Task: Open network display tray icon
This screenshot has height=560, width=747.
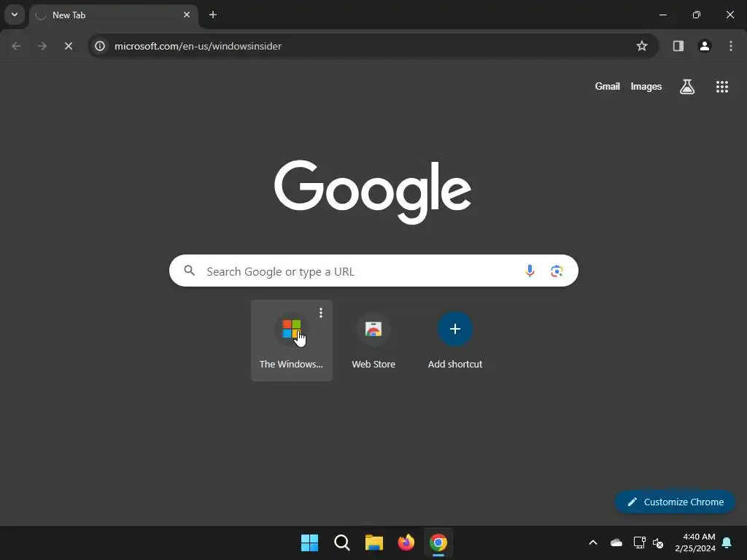Action: [639, 542]
